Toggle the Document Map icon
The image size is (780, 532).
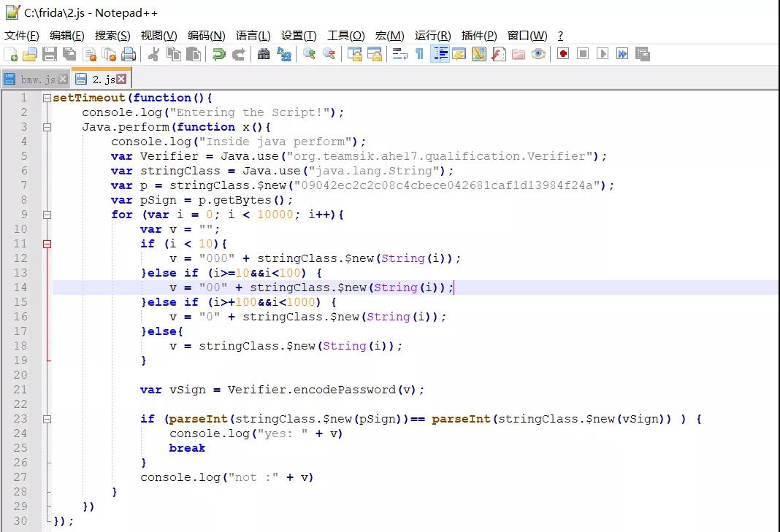tap(479, 54)
